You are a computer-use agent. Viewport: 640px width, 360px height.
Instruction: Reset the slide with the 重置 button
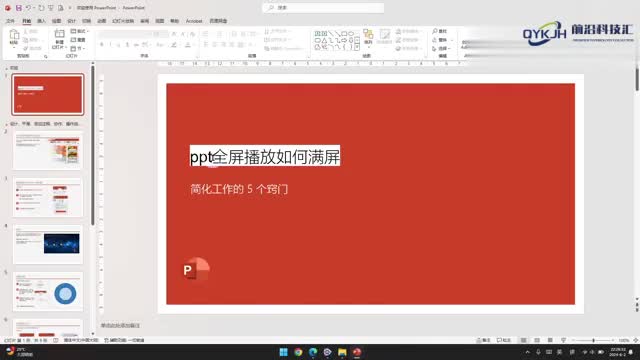tap(78, 40)
